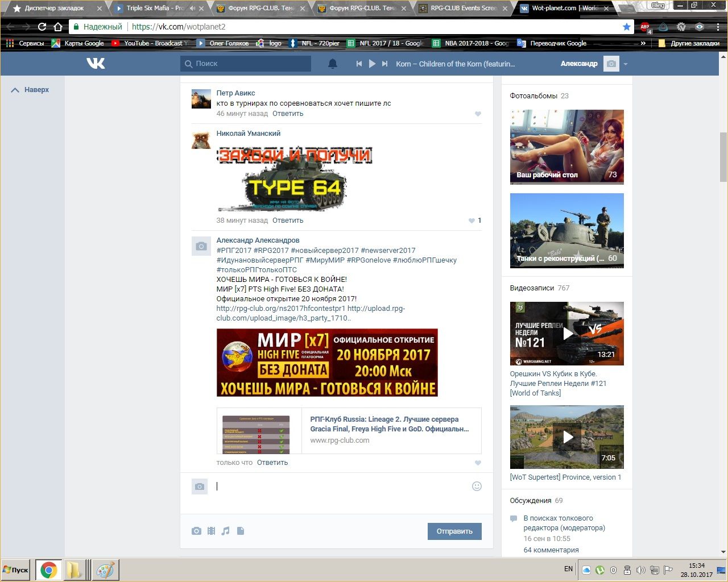
Task: Like Петр Авикс's comment
Action: [478, 114]
